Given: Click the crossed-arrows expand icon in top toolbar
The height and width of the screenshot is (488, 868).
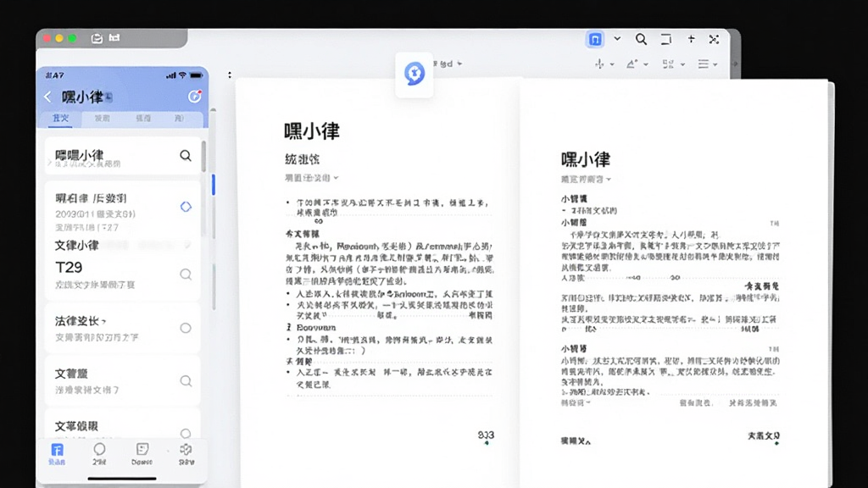Looking at the screenshot, I should point(714,39).
